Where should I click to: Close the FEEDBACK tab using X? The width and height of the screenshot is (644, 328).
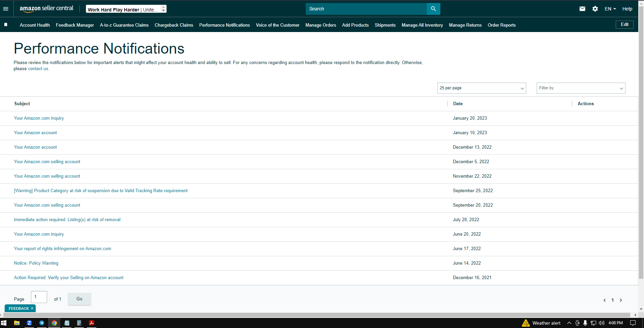pos(32,308)
